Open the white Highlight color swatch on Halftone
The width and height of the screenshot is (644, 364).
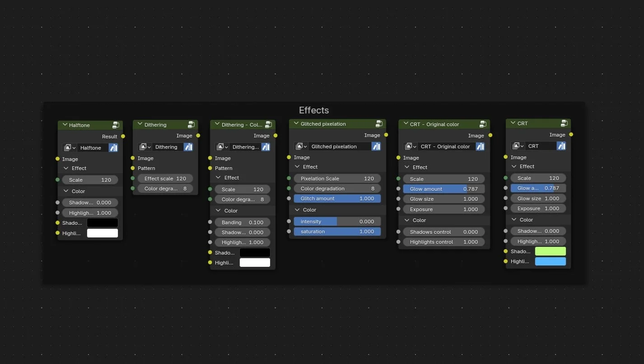[x=102, y=233]
